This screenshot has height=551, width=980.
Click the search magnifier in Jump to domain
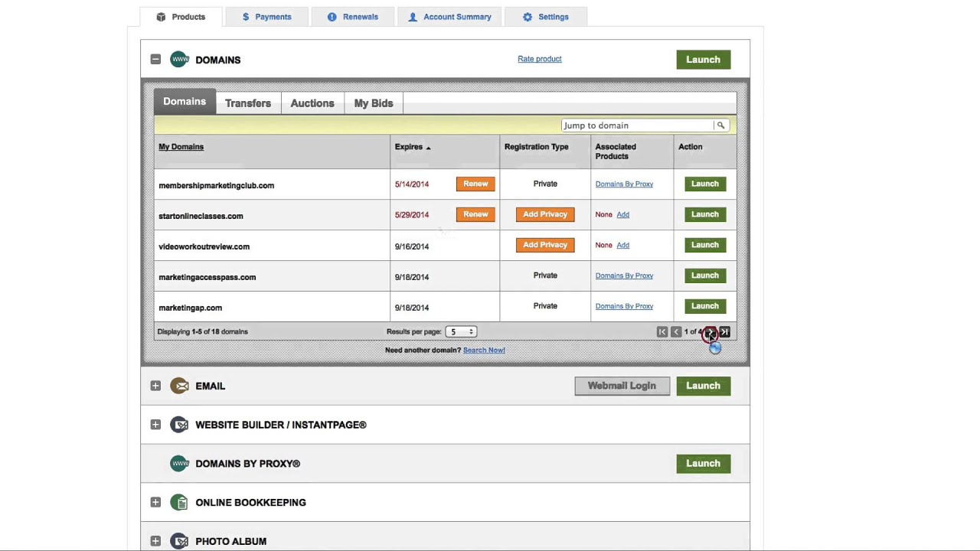pyautogui.click(x=720, y=126)
